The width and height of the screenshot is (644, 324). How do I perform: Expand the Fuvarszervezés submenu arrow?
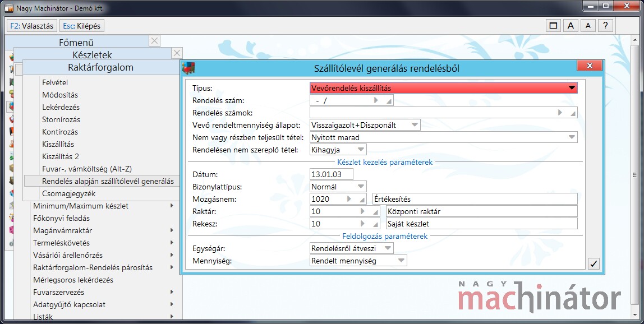[x=172, y=292]
